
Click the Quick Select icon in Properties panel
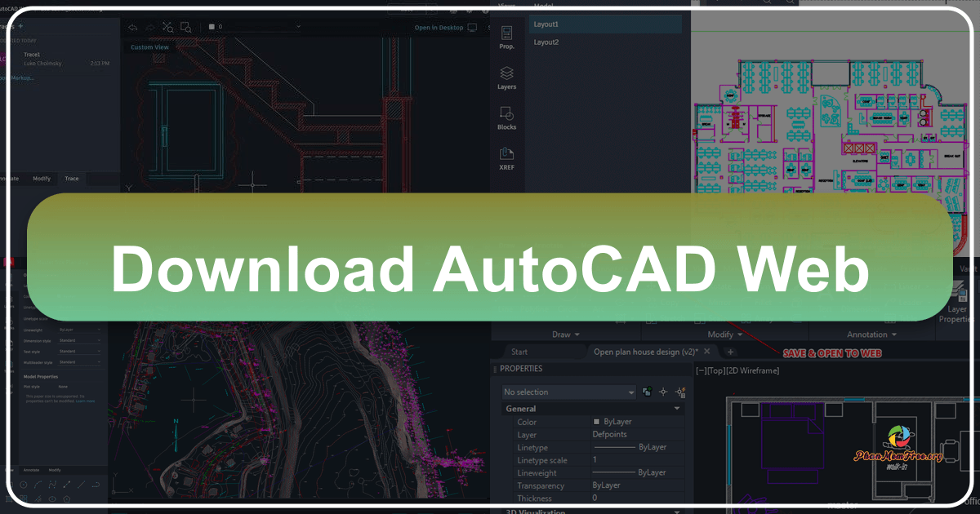(680, 392)
